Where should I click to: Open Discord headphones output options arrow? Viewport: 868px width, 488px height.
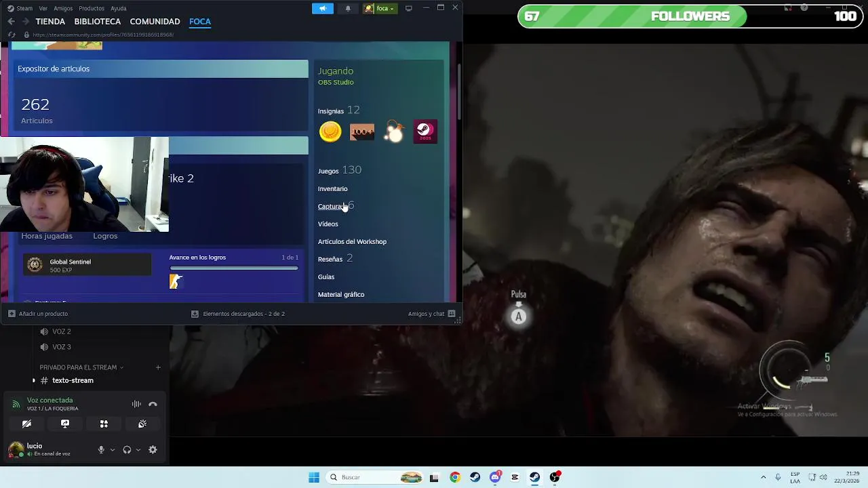point(138,449)
